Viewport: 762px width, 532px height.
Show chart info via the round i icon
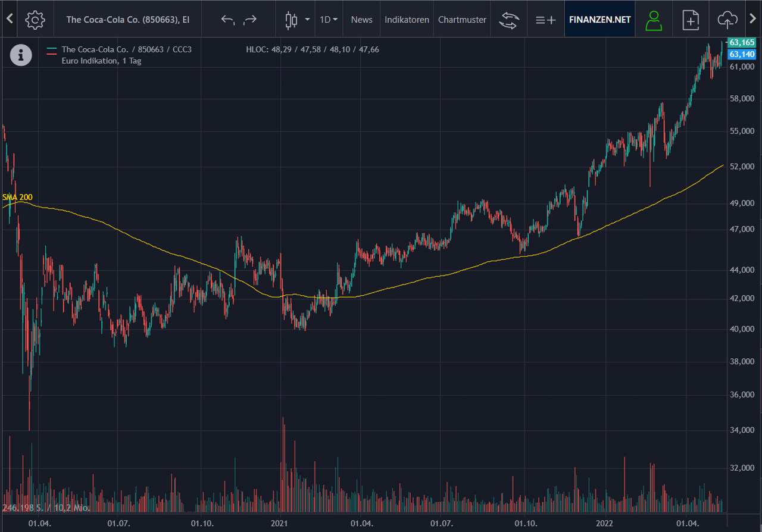coord(21,55)
